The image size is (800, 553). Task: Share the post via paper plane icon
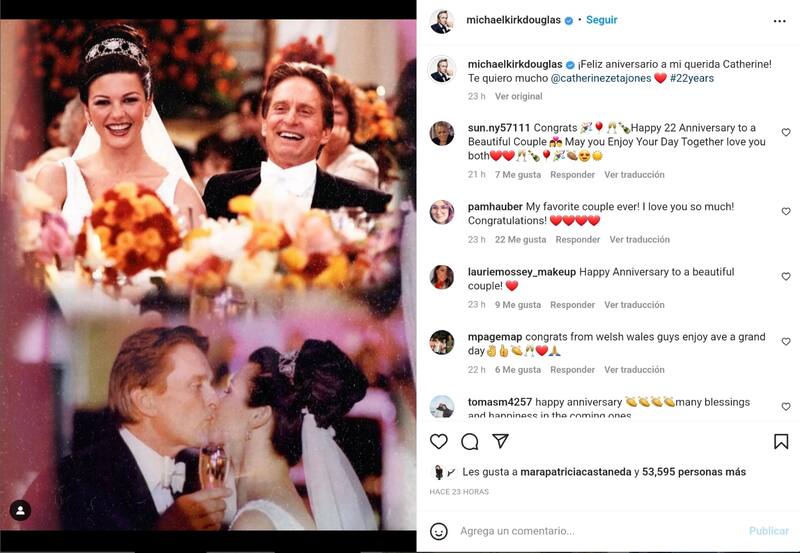coord(500,441)
